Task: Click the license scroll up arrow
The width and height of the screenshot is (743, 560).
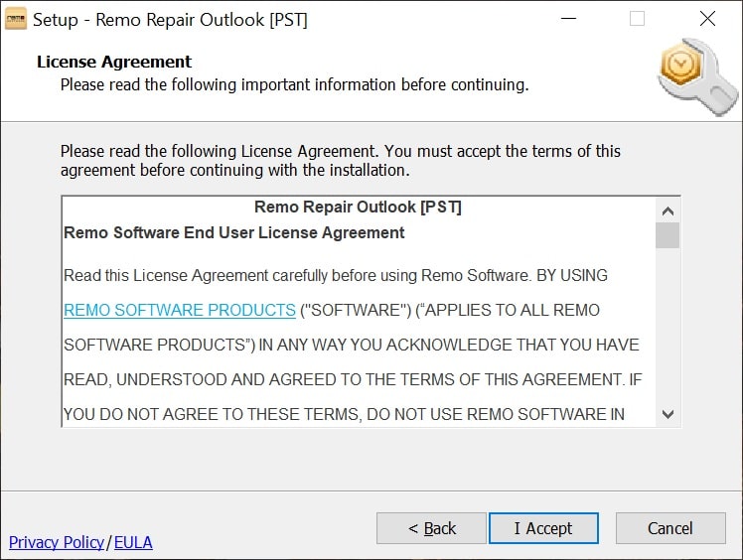Action: coord(668,210)
